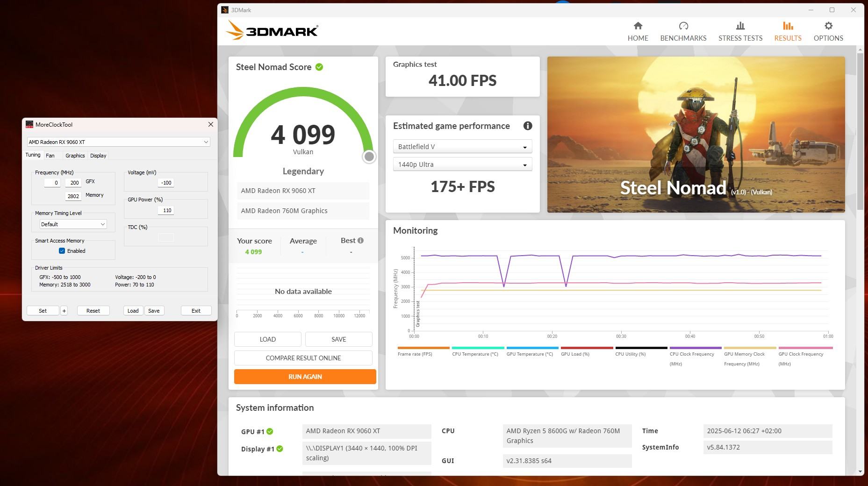
Task: Toggle GPU Clock Frequency series in chart
Action: [805, 356]
